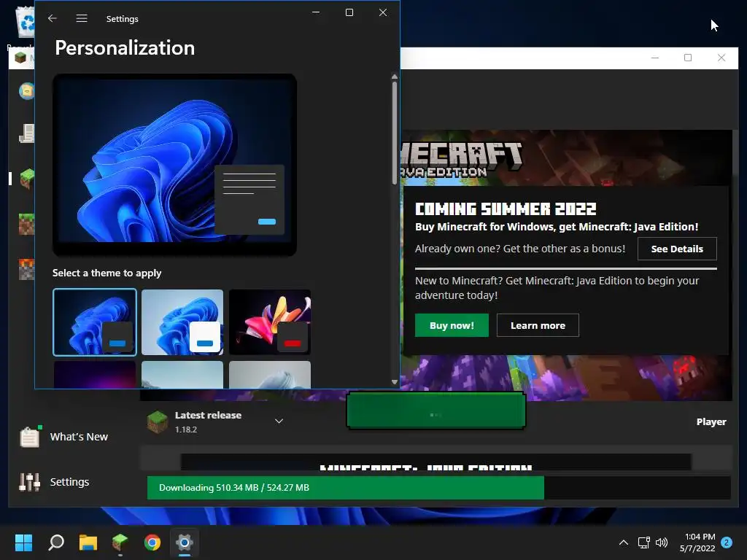Click the green loading Play button
Viewport: 747px width, 560px height.
tap(436, 411)
